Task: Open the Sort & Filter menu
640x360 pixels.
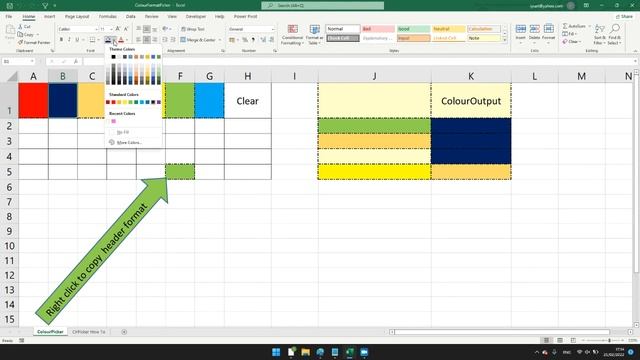Action: coord(600,35)
